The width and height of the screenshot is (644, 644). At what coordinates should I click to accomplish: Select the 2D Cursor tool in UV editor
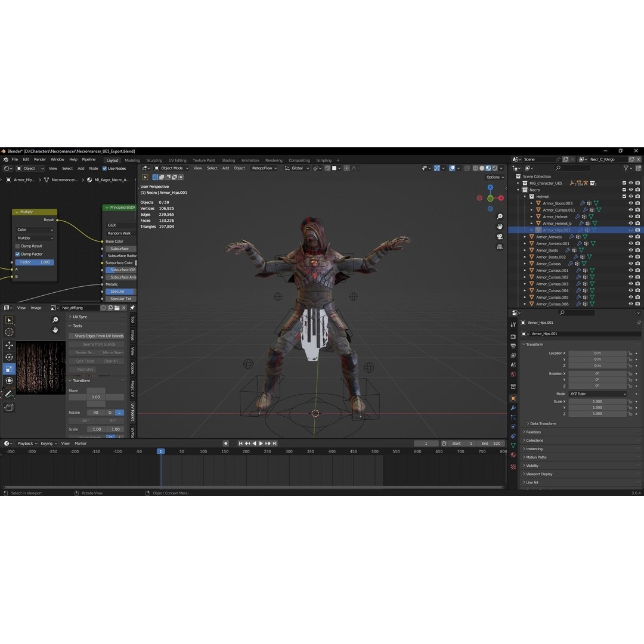pyautogui.click(x=9, y=332)
